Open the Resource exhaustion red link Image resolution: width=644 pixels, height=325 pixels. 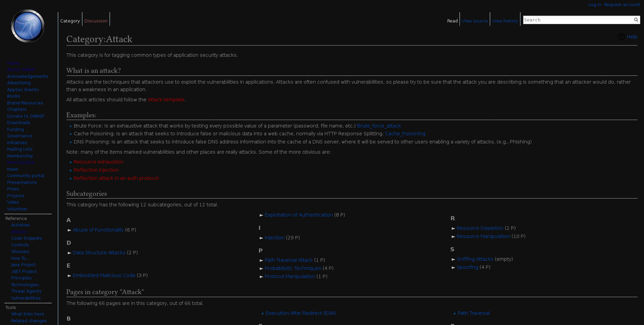(x=99, y=162)
